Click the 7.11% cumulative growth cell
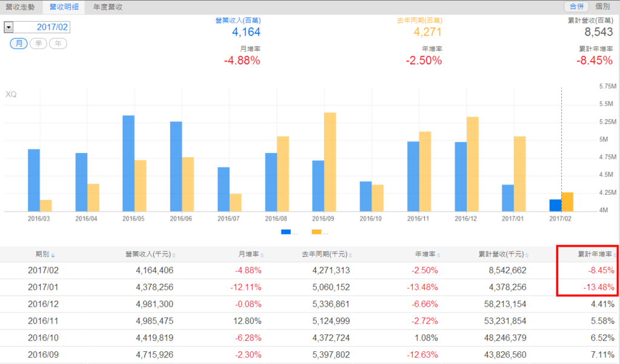Image resolution: width=620 pixels, height=364 pixels. [x=602, y=355]
